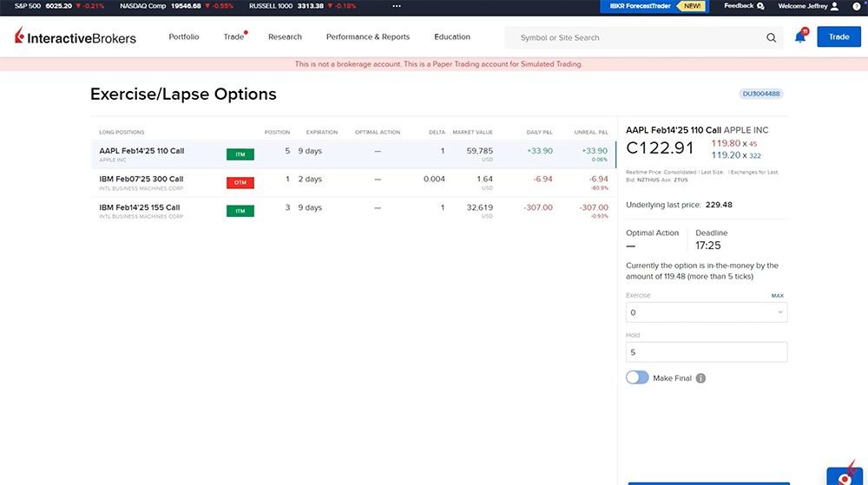Click the UNREAL. P&L column header
Viewport: 868px width, 485px height.
tap(591, 133)
